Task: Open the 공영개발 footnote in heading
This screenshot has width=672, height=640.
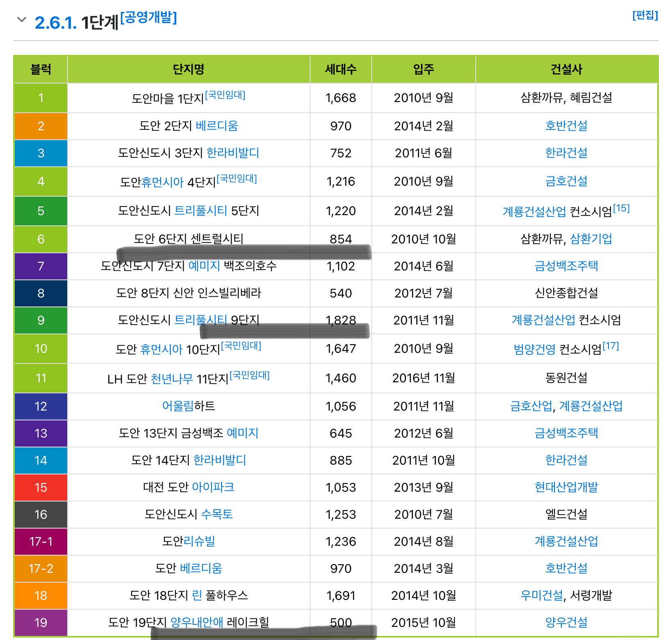Action: 149,17
